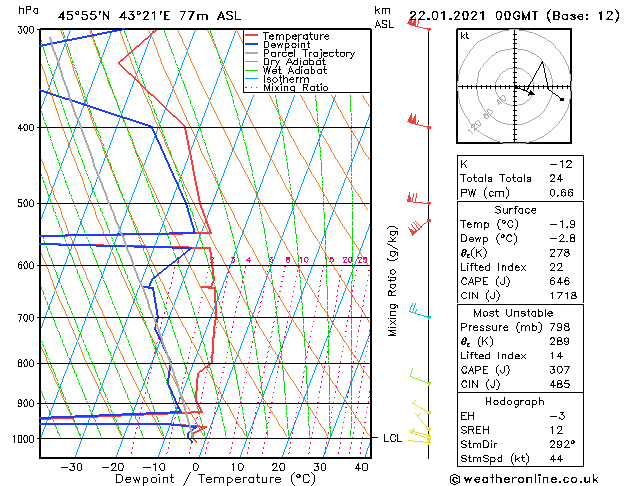This screenshot has height=486, width=629.
Task: Click the cyan wind barb at 700 hPa
Action: click(x=420, y=311)
